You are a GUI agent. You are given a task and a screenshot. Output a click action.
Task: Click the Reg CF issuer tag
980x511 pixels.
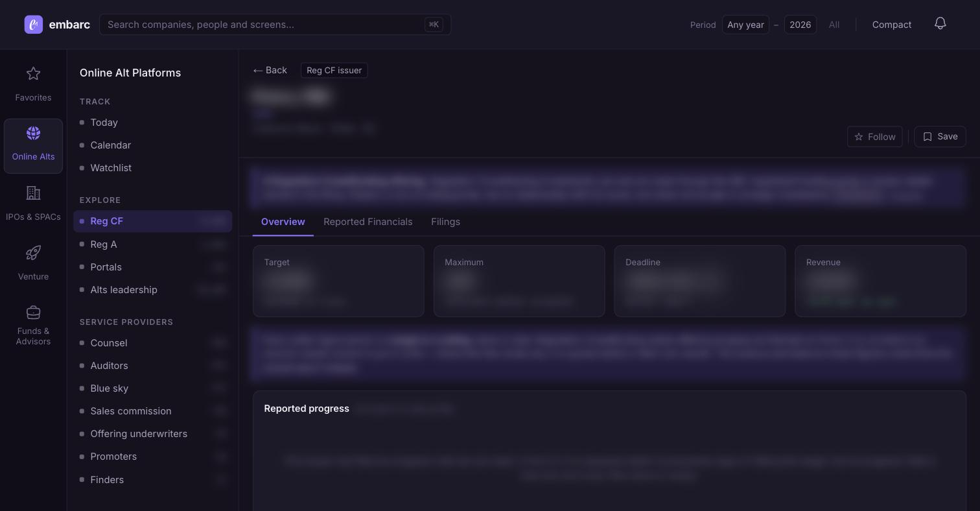tap(334, 70)
